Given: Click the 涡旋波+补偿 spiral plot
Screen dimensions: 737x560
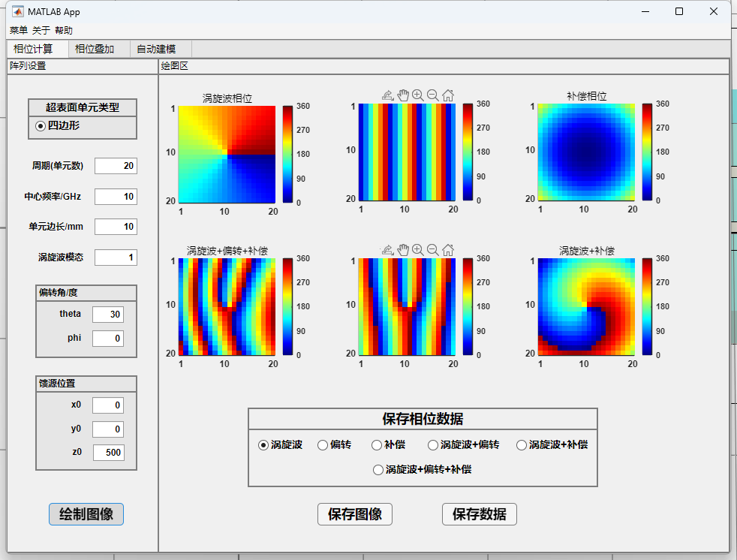Looking at the screenshot, I should click(587, 306).
